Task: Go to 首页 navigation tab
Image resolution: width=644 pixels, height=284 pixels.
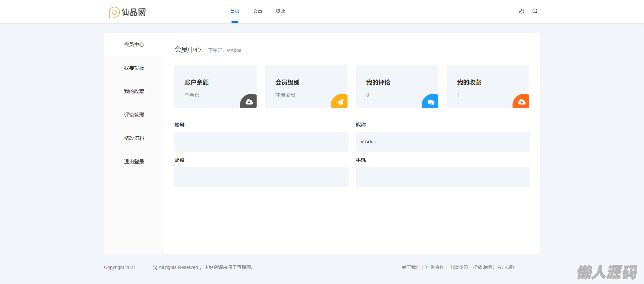Action: coord(235,11)
